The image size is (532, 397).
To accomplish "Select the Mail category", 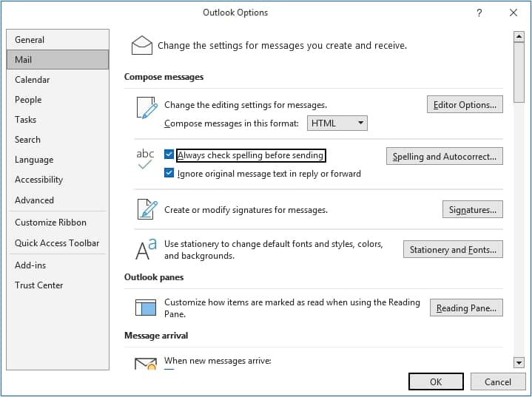I will [58, 60].
